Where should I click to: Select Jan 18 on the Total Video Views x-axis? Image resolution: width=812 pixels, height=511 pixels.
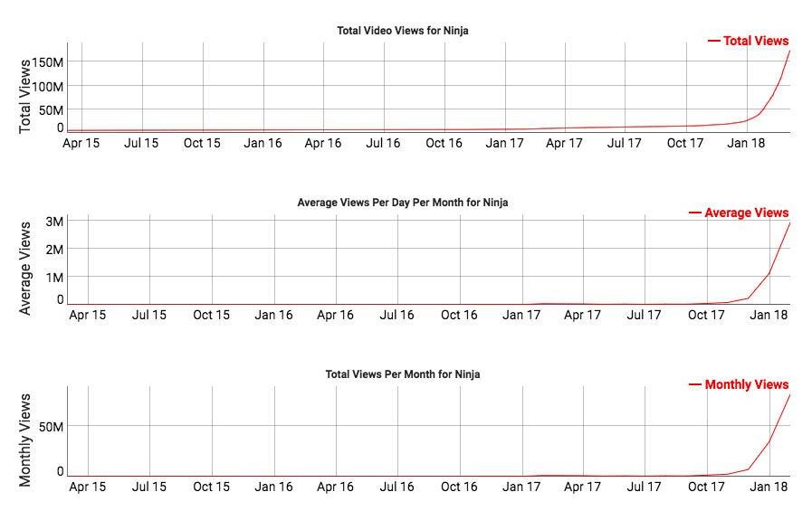coord(746,143)
